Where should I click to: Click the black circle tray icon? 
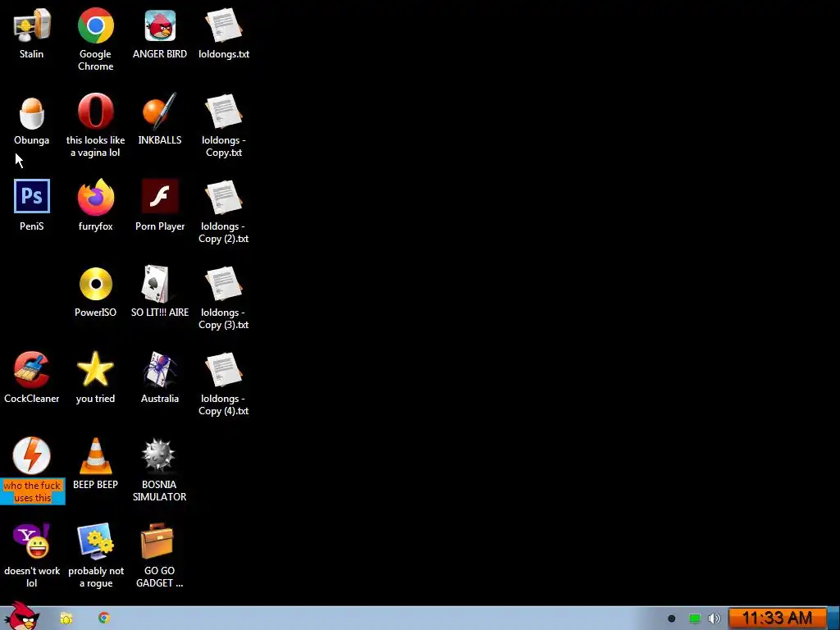(x=671, y=619)
